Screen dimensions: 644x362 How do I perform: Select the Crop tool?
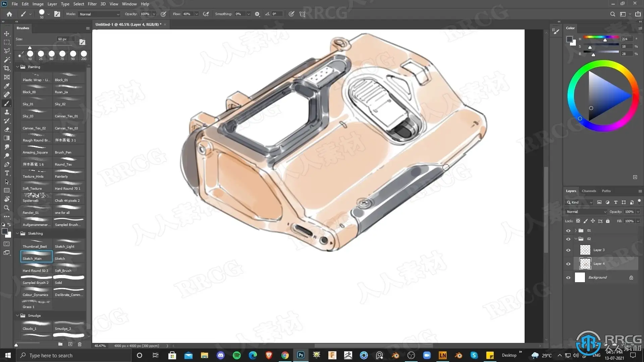coord(7,68)
